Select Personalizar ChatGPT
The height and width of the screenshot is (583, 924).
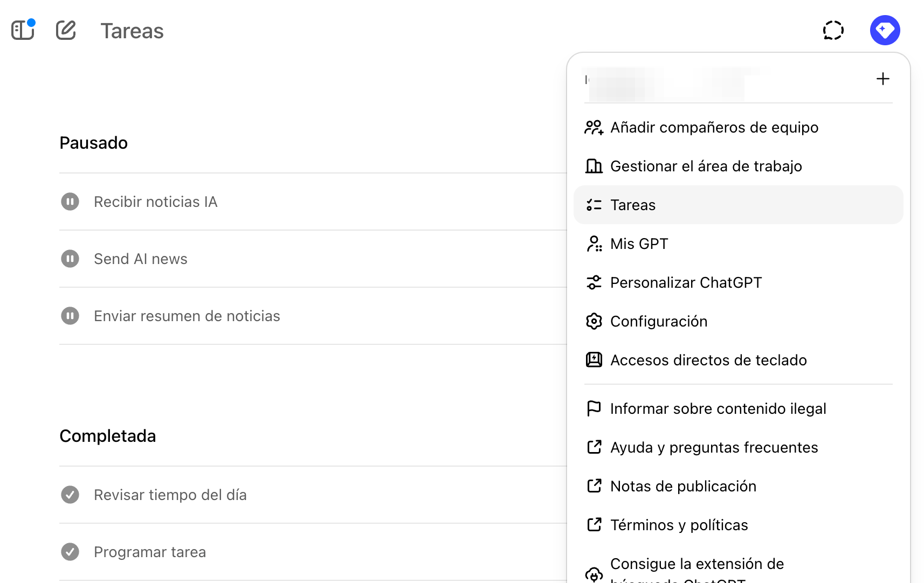click(738, 283)
